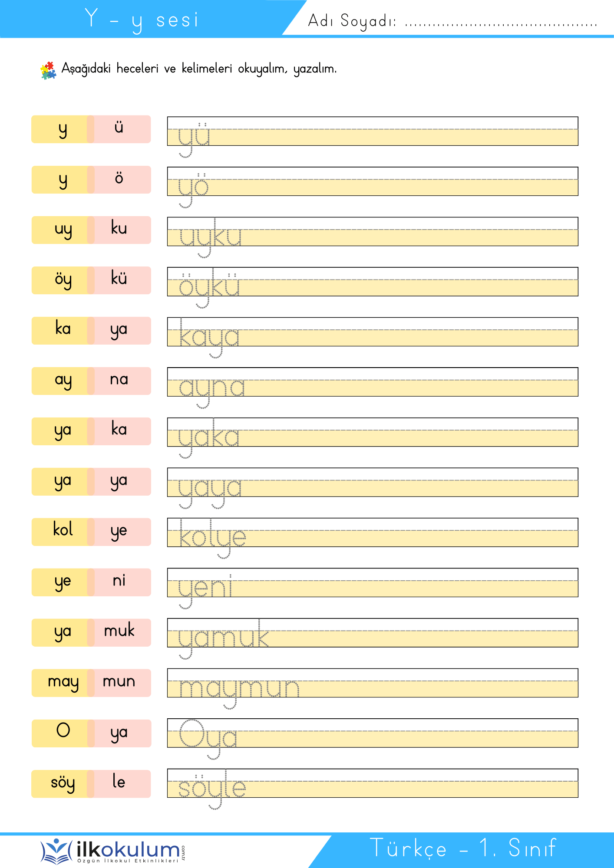
Task: Click the 'uyku' dotted writing line
Action: pyautogui.click(x=373, y=232)
